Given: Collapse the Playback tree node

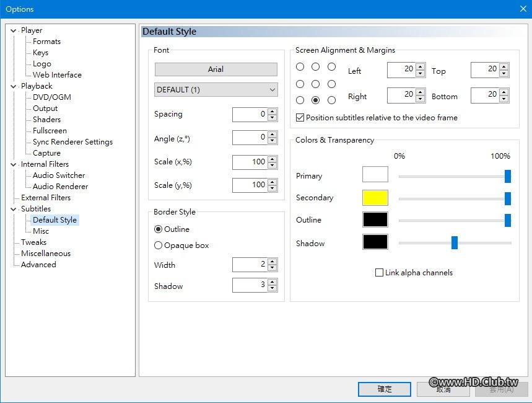Looking at the screenshot, I should 13,86.
